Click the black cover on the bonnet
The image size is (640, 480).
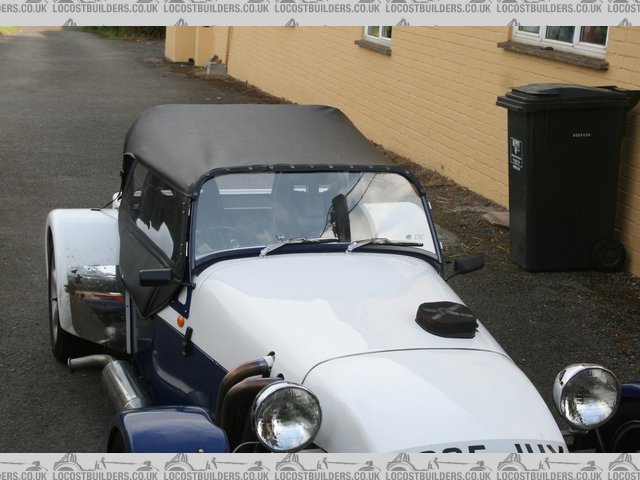click(x=446, y=319)
